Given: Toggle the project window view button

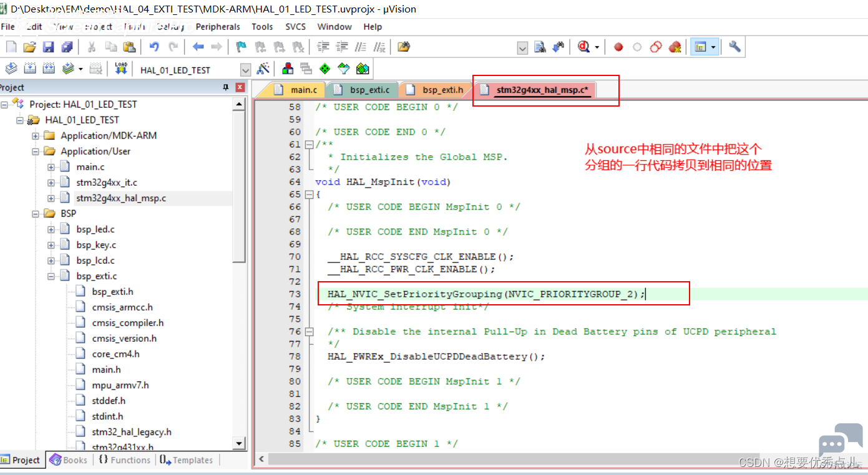Looking at the screenshot, I should (701, 47).
